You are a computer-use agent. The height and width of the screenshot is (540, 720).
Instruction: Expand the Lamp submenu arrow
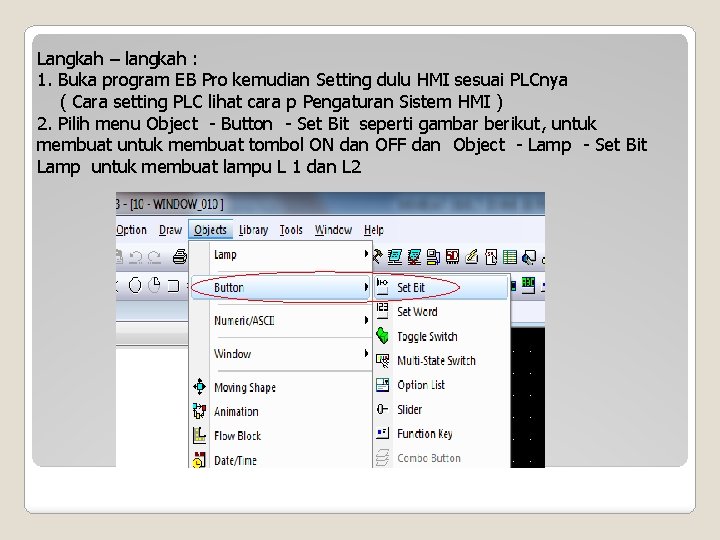click(366, 253)
